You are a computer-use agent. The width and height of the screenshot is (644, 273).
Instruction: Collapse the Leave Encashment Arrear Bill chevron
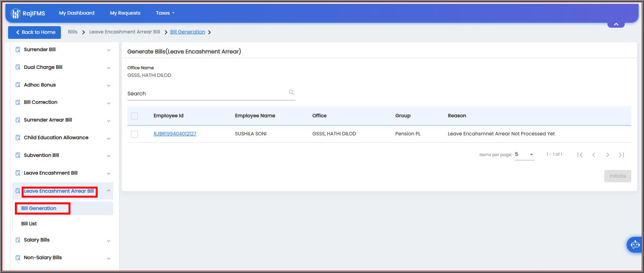pyautogui.click(x=109, y=191)
